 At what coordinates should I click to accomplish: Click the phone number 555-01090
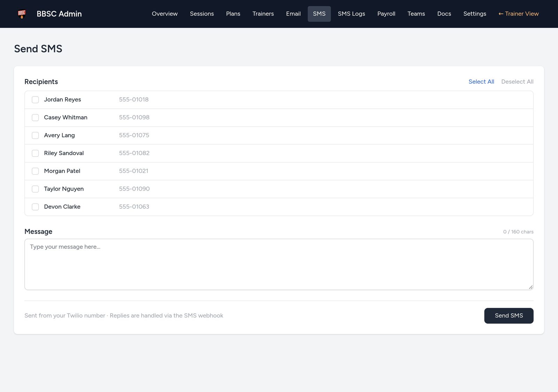[x=134, y=189]
